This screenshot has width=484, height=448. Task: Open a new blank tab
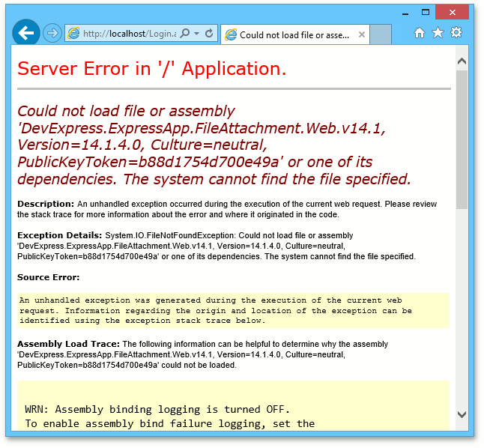(x=381, y=34)
